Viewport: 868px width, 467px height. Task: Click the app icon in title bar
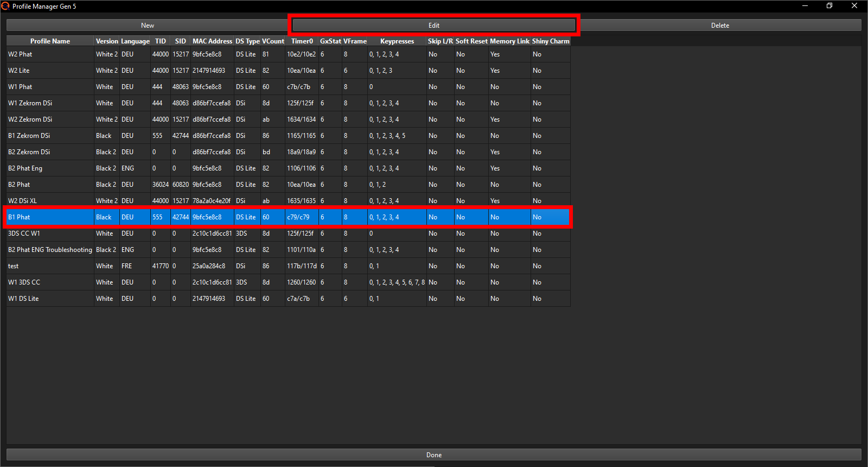(5, 6)
